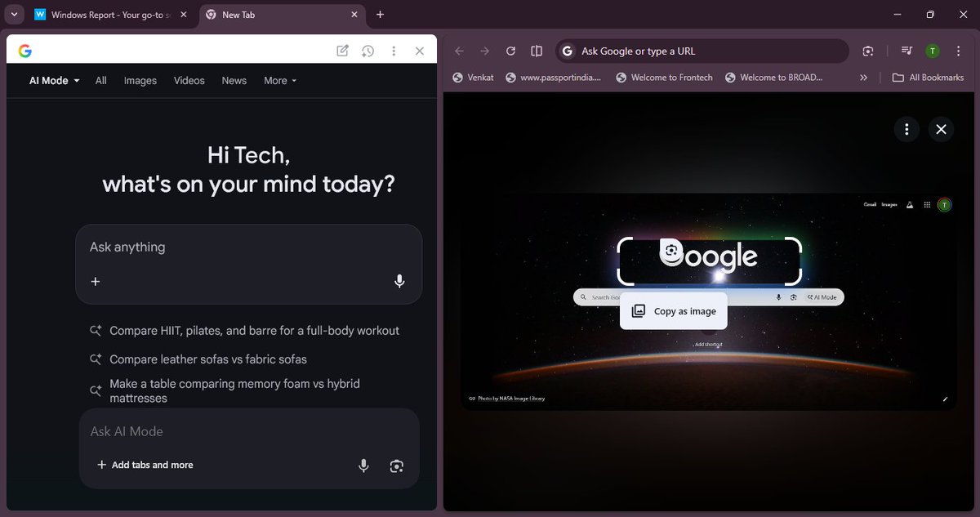
Task: Expand the hidden bookmarks chevron
Action: pos(863,77)
